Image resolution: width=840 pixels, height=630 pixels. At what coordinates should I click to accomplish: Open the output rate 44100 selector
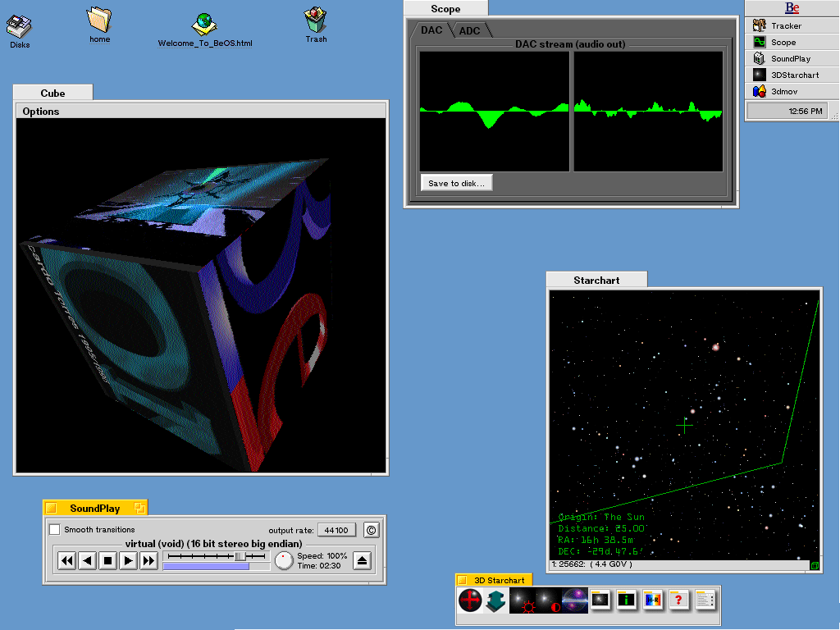tap(337, 530)
